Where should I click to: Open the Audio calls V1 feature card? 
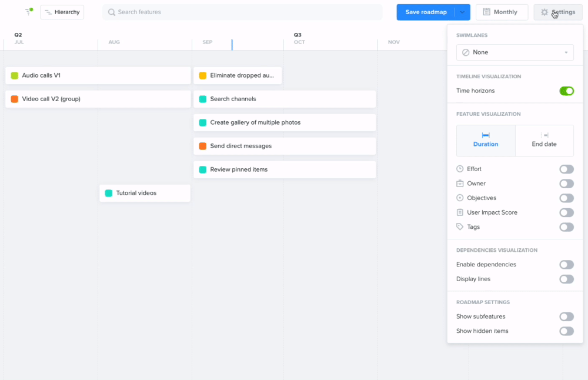click(98, 75)
